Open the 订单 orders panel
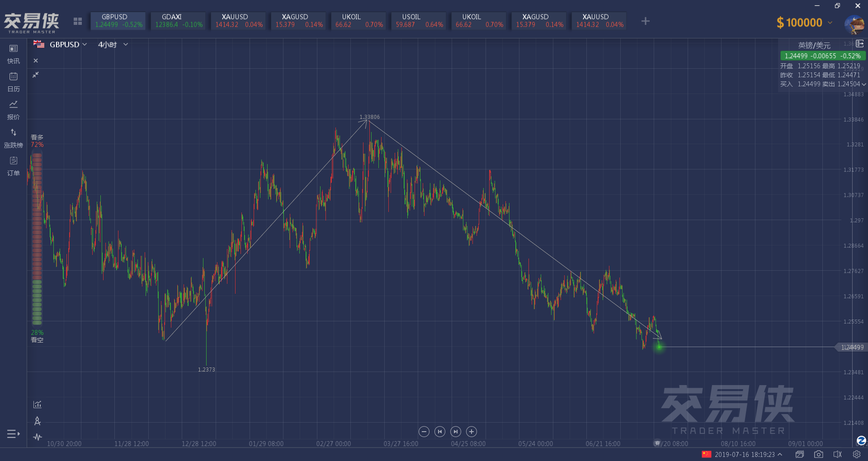 (14, 165)
